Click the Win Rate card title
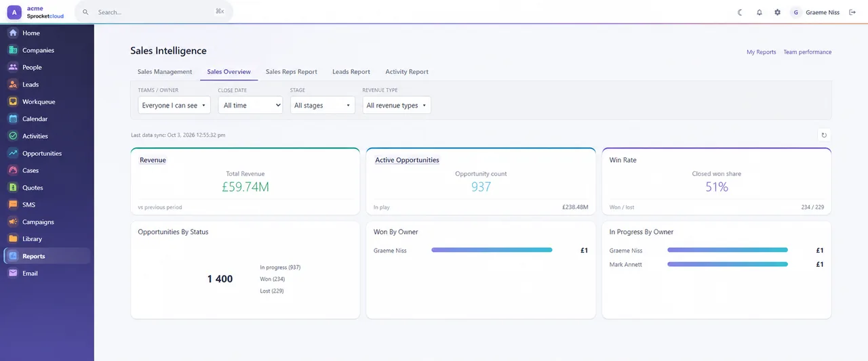The height and width of the screenshot is (361, 868). 623,160
